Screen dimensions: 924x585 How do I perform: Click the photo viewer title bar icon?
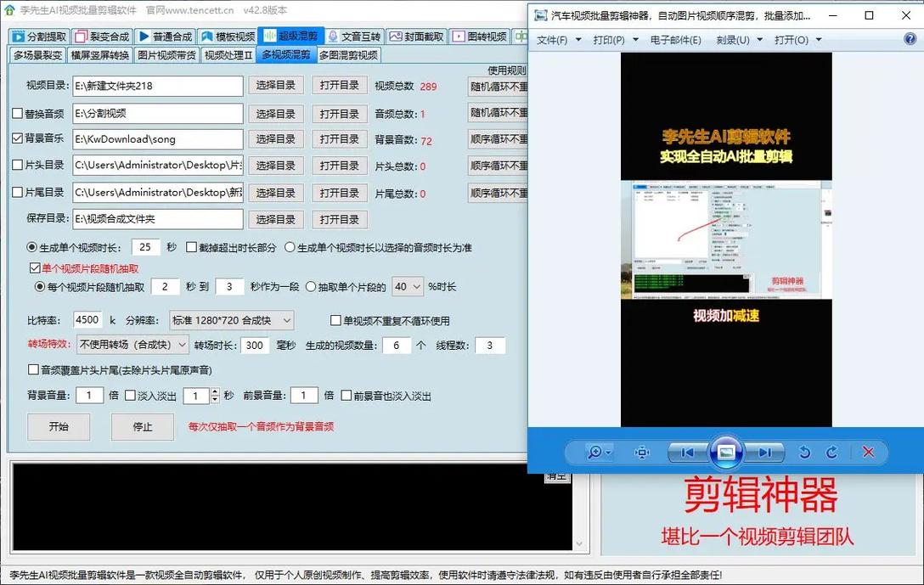540,15
